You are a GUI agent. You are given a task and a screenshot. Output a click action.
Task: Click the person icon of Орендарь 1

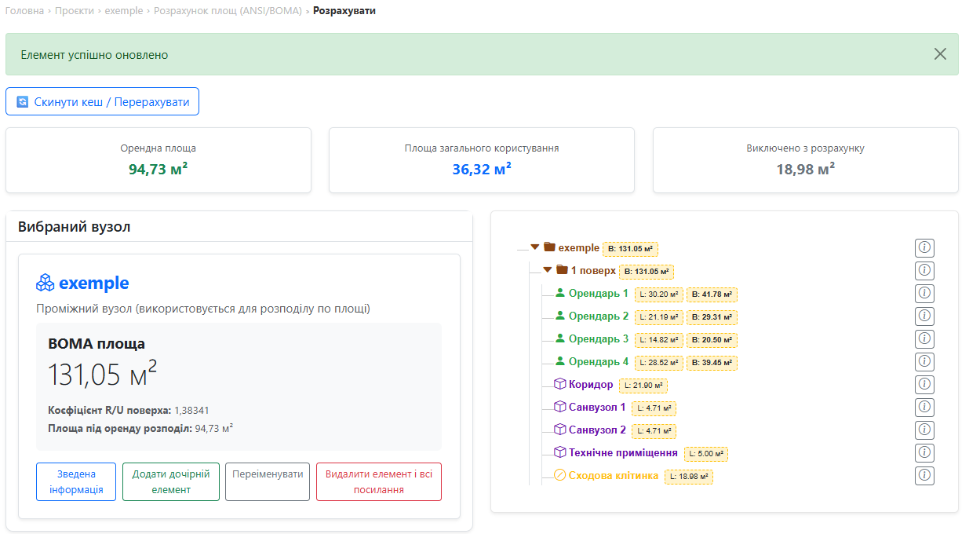[x=560, y=293]
